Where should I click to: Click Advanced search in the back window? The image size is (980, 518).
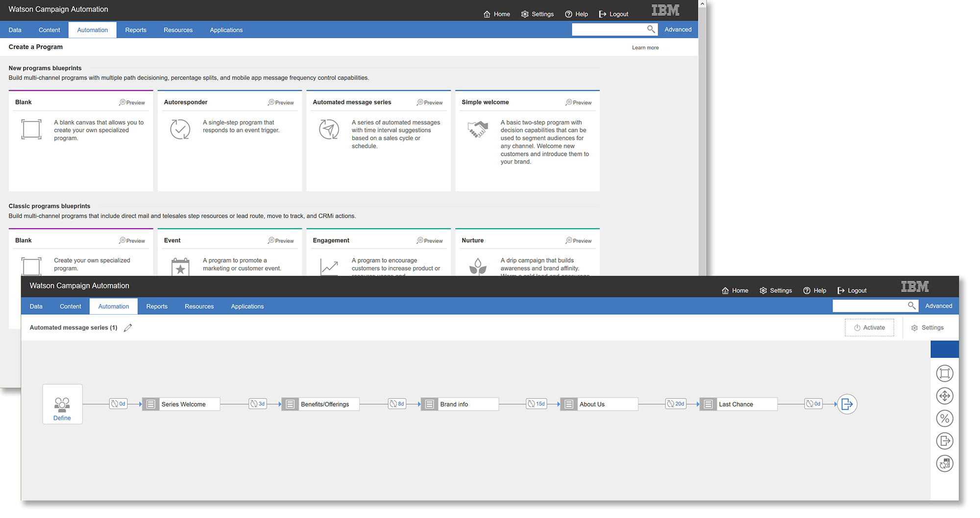678,29
